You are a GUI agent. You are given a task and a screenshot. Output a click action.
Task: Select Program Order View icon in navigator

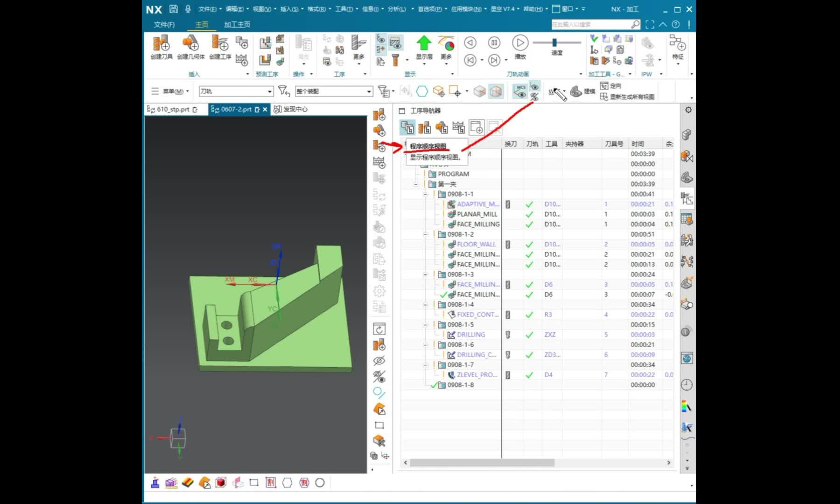pos(407,127)
